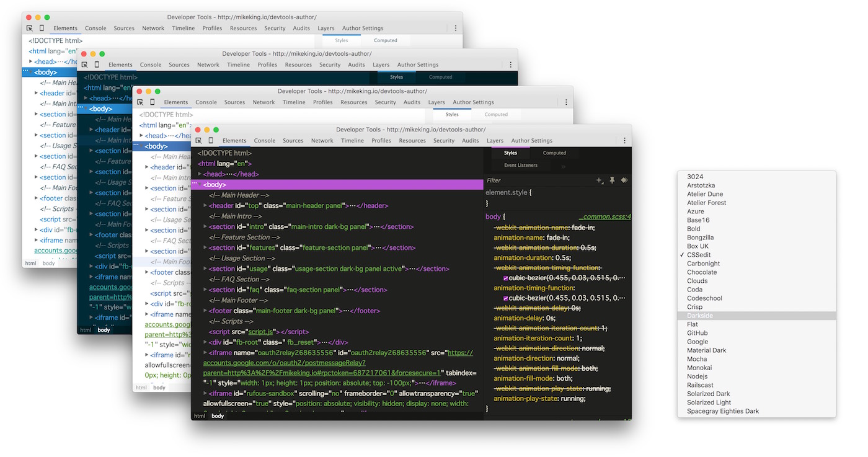Expand the head node in the front window

point(200,174)
